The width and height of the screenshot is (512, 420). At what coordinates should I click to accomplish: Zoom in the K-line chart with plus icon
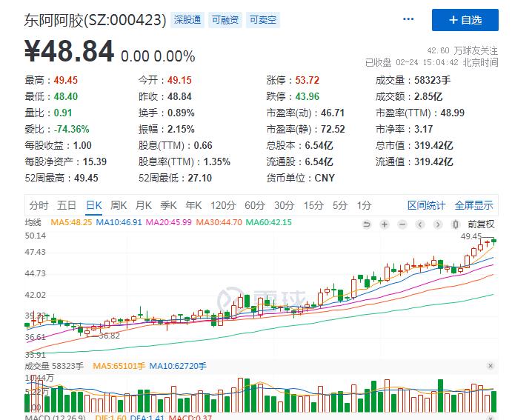click(385, 224)
